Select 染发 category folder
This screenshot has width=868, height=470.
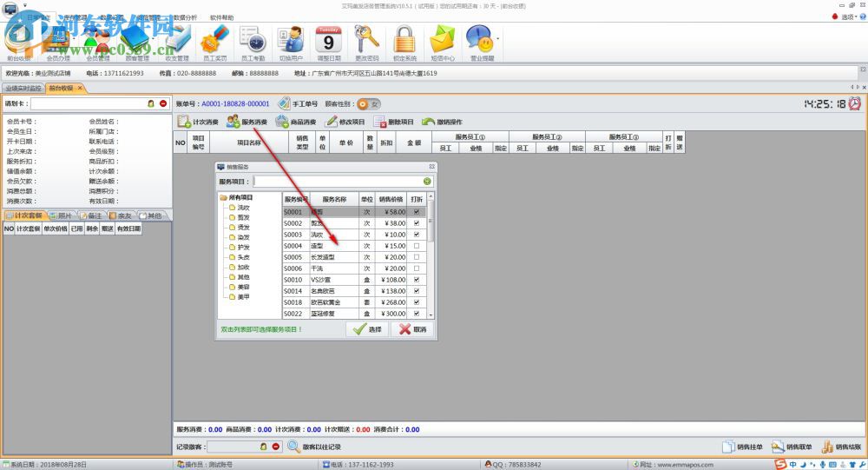click(x=240, y=237)
